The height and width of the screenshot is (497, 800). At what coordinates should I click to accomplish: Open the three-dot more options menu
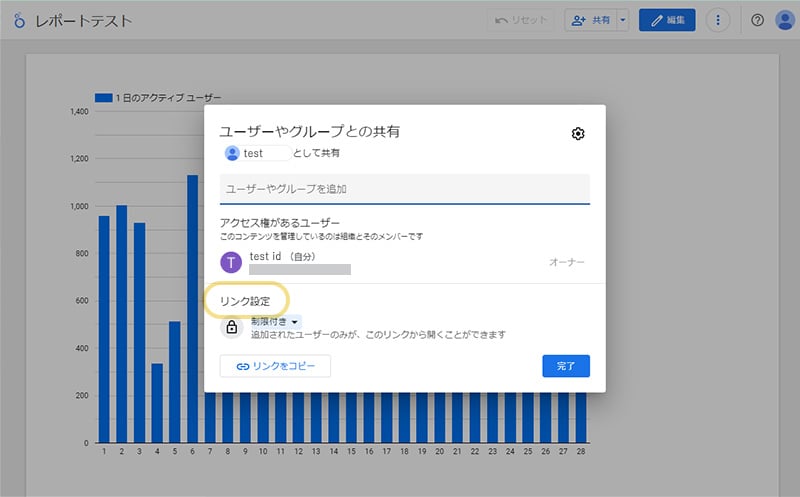point(718,20)
